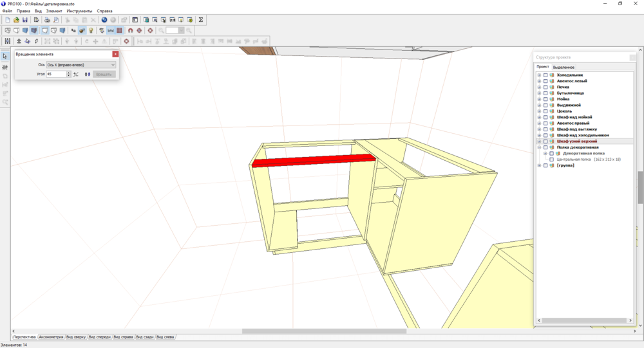The width and height of the screenshot is (644, 348).
Task: Click the select all dotted grid icon
Action: coord(7,41)
